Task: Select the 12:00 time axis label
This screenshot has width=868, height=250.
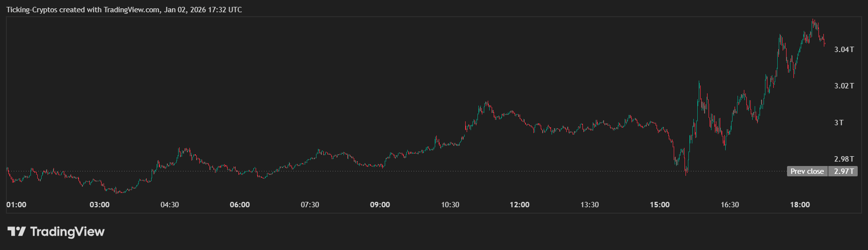Action: [x=520, y=205]
